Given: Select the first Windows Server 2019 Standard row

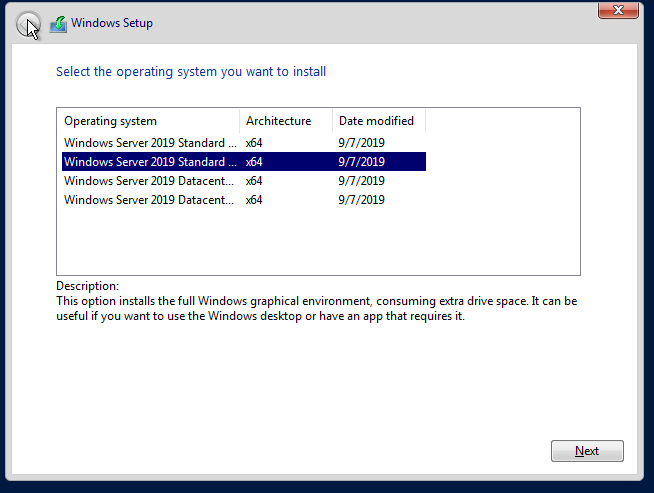Looking at the screenshot, I should (x=244, y=143).
